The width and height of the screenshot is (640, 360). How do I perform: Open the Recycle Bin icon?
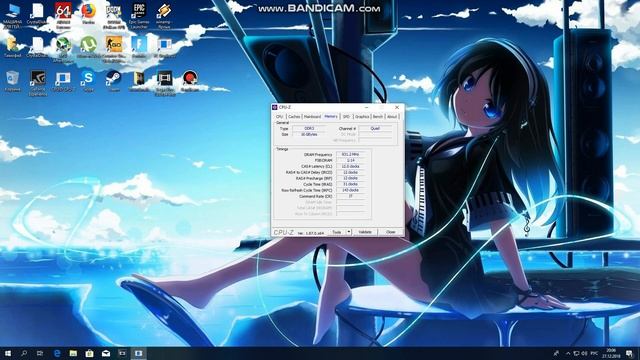pos(13,81)
